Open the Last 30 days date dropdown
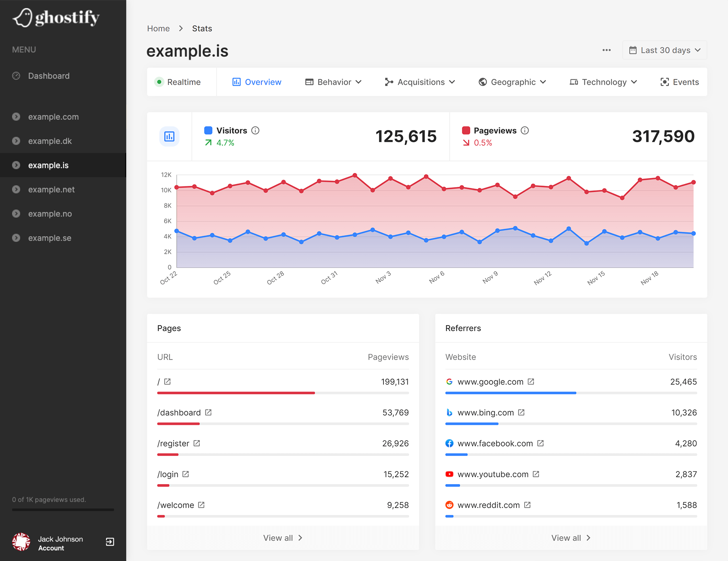728x561 pixels. 665,50
